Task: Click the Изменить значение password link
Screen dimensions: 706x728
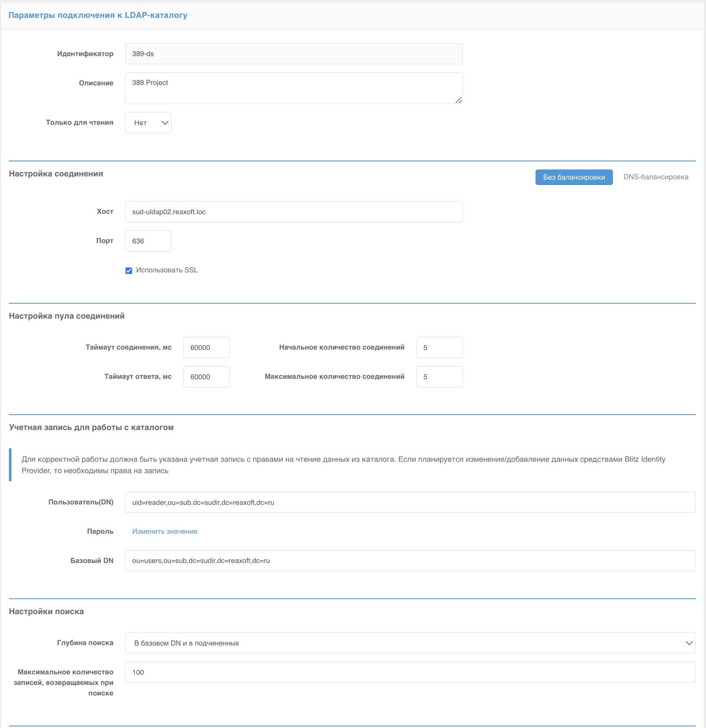Action: (165, 531)
